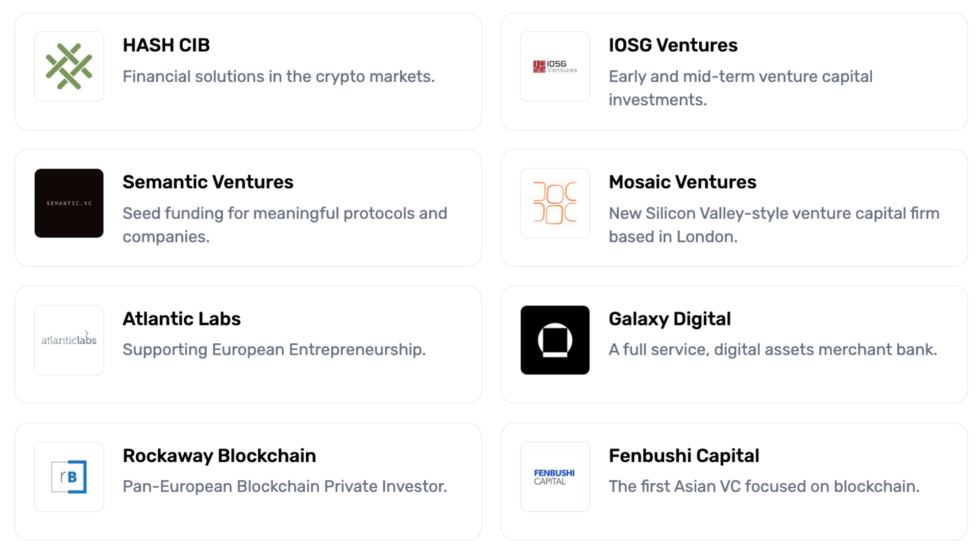The height and width of the screenshot is (546, 980).
Task: Click the Fenbushi Capital logo
Action: [555, 476]
